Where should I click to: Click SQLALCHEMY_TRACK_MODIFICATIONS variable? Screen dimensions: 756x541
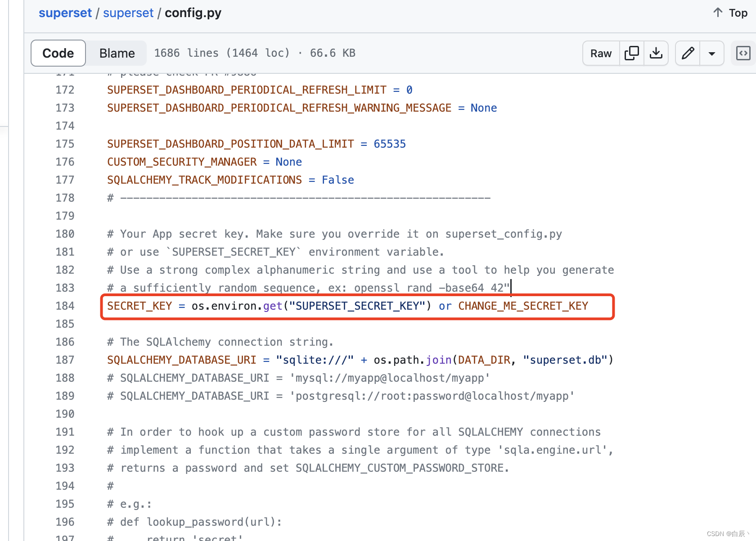point(204,180)
